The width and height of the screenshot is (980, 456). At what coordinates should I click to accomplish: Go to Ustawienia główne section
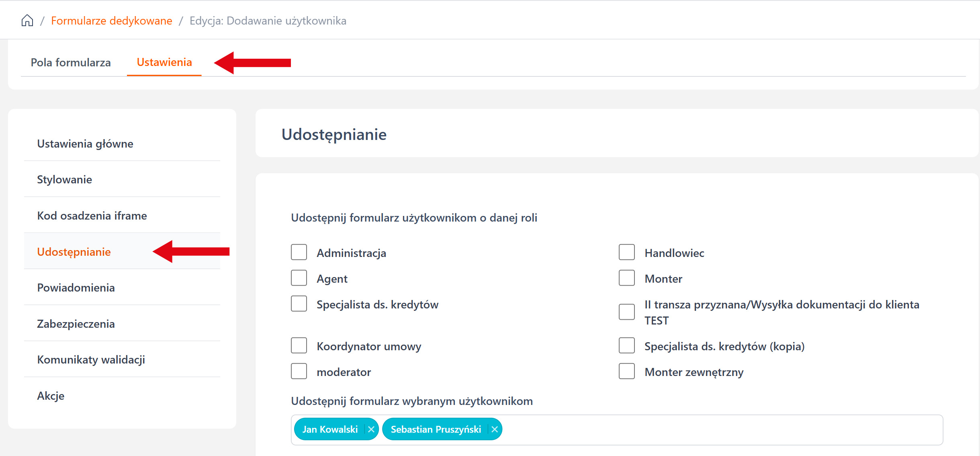(x=85, y=144)
